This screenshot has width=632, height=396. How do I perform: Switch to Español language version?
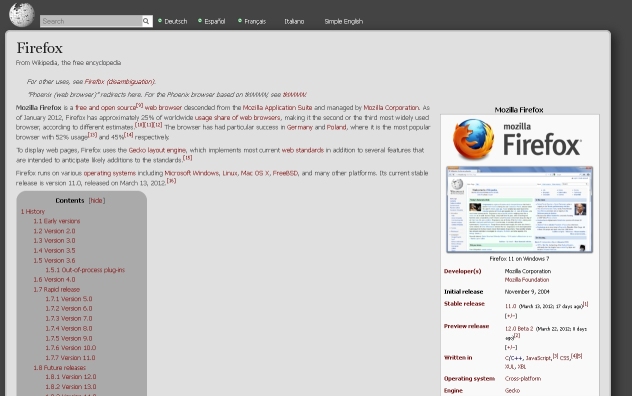click(x=214, y=21)
